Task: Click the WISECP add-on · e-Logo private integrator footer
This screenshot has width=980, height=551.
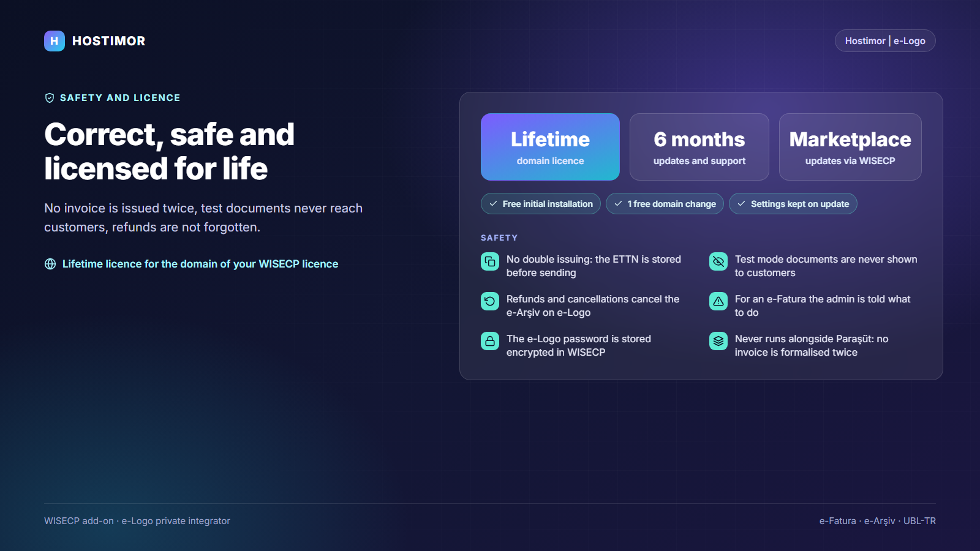Action: click(137, 521)
